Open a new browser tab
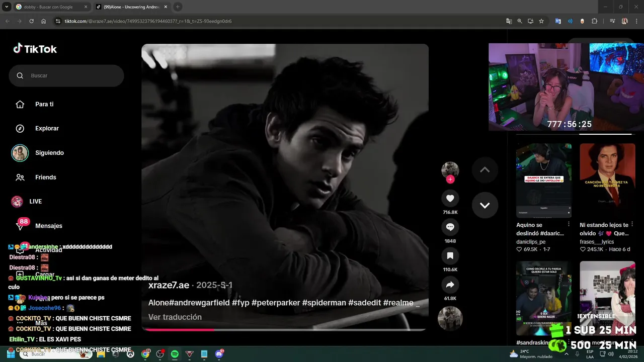 tap(178, 7)
